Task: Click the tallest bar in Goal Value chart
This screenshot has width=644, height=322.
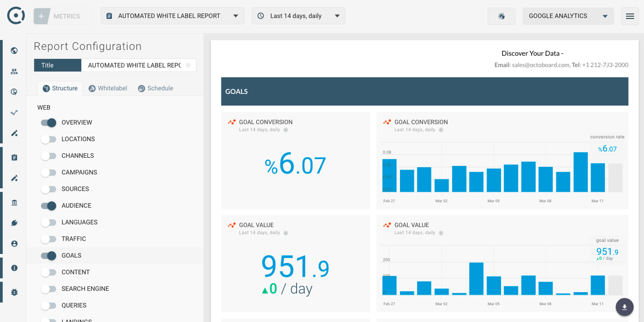Action: [x=476, y=278]
